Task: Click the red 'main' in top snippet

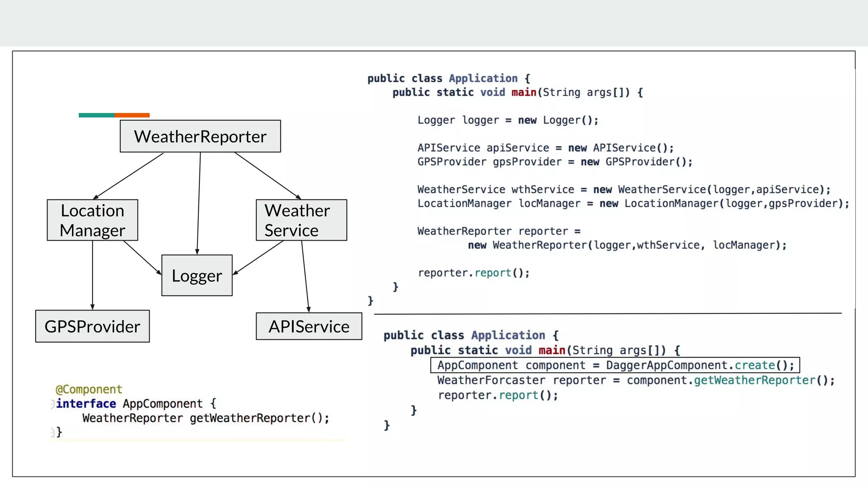Action: pyautogui.click(x=524, y=92)
